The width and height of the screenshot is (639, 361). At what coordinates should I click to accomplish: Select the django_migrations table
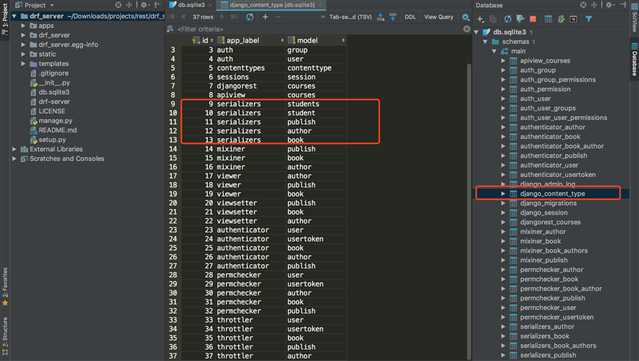point(548,203)
